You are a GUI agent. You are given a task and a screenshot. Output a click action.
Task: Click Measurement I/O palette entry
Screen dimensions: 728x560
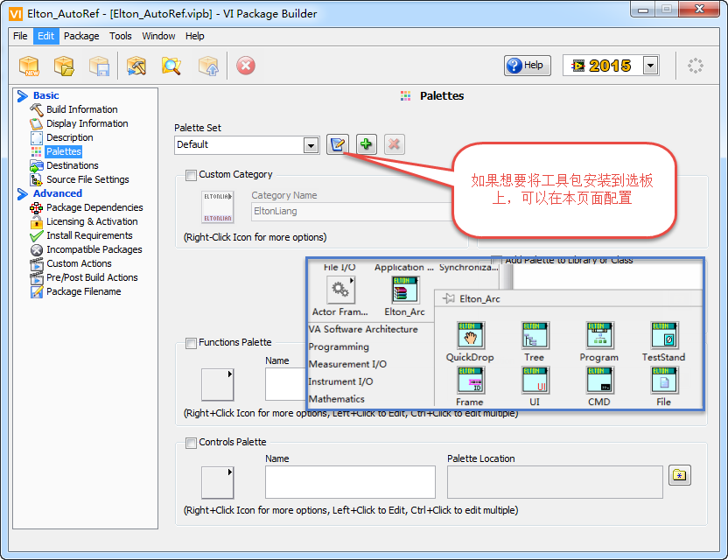click(x=347, y=364)
